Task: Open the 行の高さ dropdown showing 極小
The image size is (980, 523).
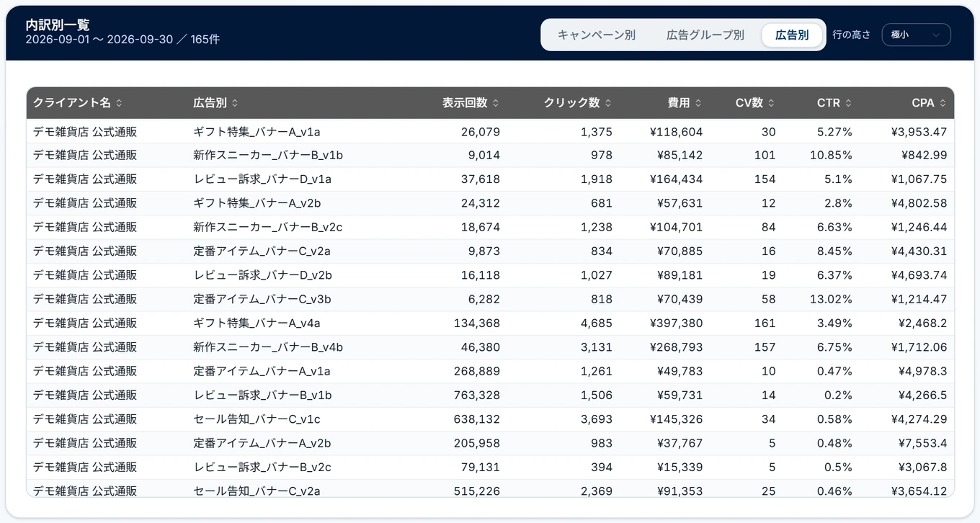Action: pyautogui.click(x=916, y=35)
